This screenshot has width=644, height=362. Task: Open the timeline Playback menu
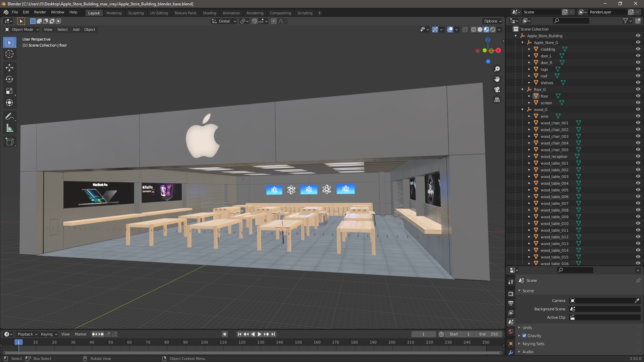tap(27, 334)
